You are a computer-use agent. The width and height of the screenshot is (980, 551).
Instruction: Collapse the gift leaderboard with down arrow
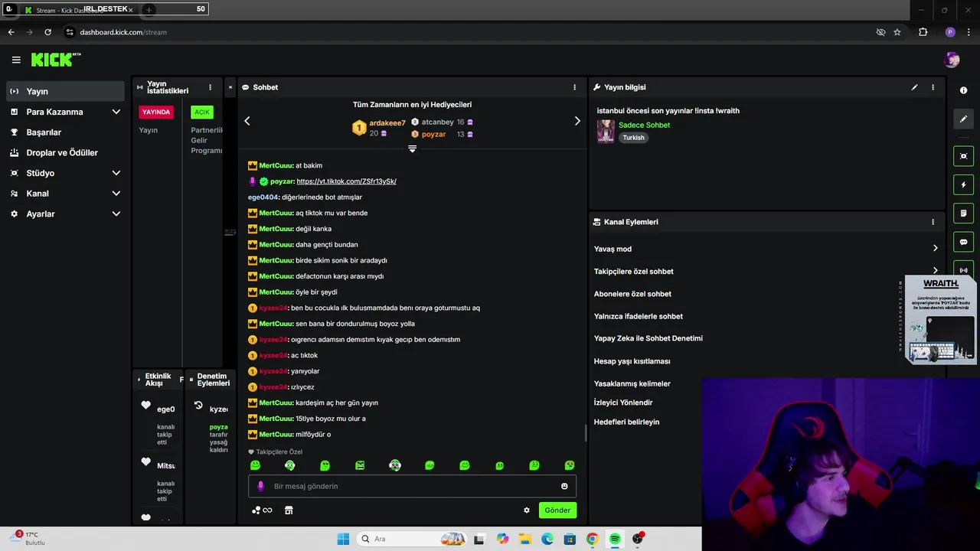coord(412,148)
